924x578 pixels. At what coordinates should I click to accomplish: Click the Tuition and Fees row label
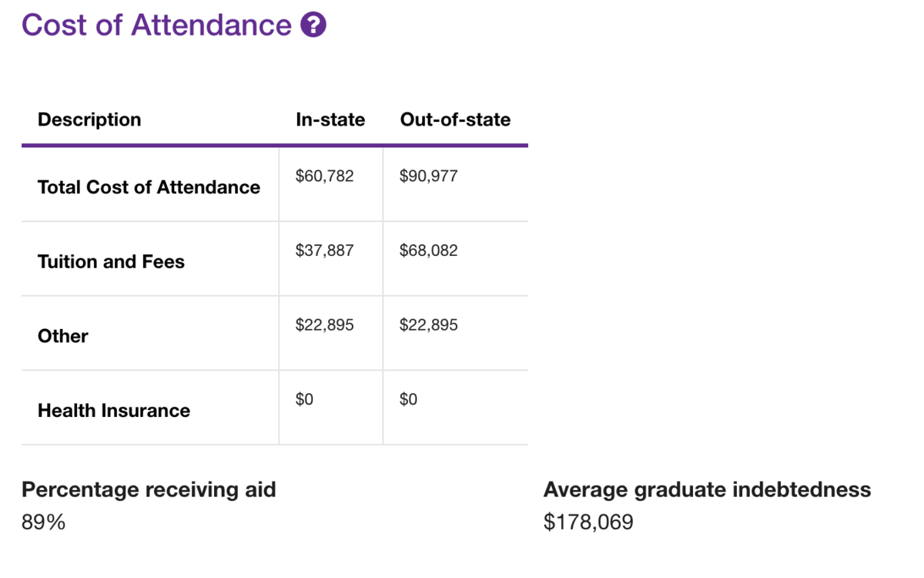click(x=111, y=262)
